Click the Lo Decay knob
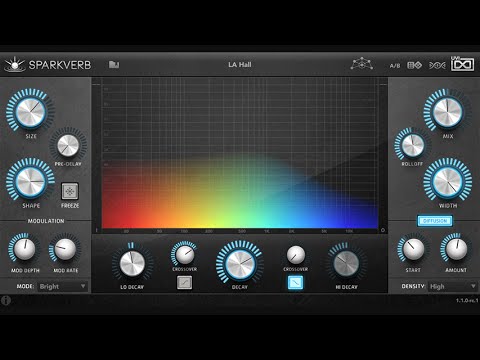 [132, 264]
